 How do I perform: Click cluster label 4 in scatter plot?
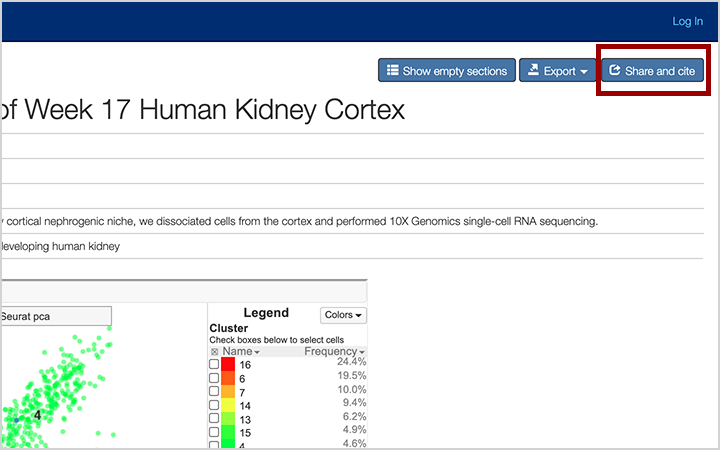[x=37, y=415]
